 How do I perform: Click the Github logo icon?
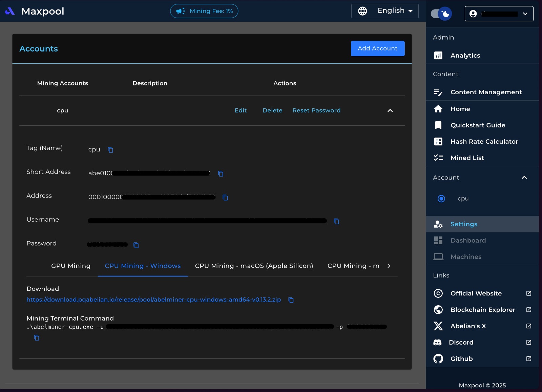point(438,359)
